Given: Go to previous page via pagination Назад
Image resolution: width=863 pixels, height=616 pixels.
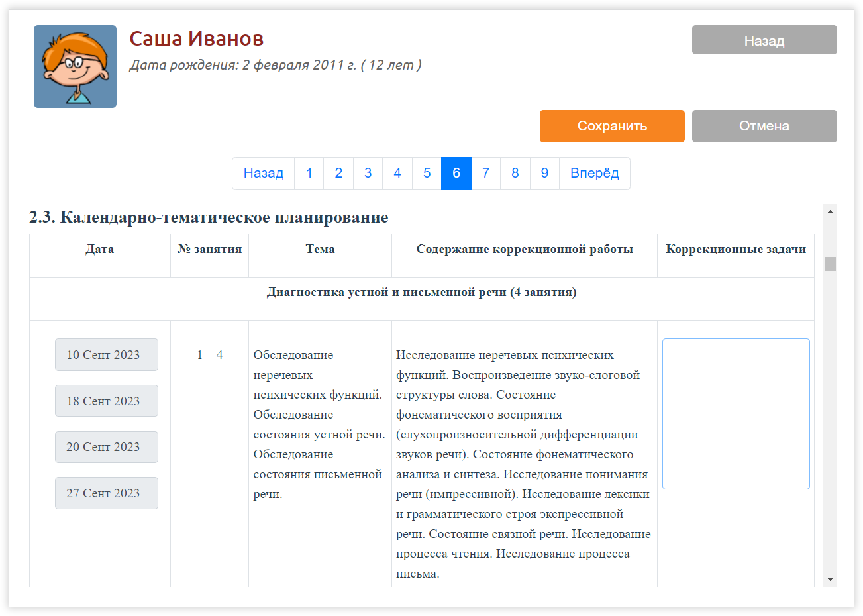Looking at the screenshot, I should (x=263, y=174).
